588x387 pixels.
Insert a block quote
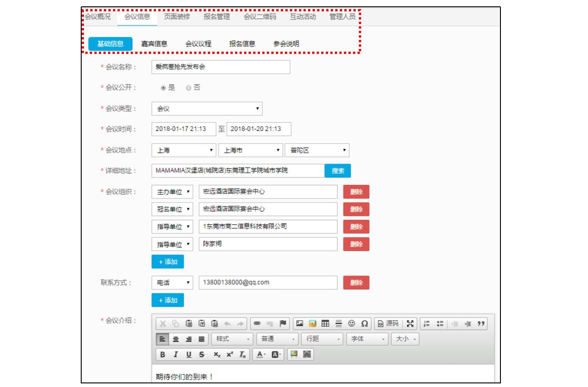tap(481, 324)
